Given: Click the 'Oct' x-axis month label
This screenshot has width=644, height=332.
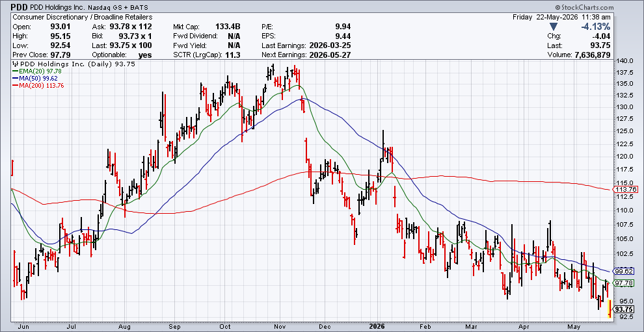Looking at the screenshot, I should point(224,327).
